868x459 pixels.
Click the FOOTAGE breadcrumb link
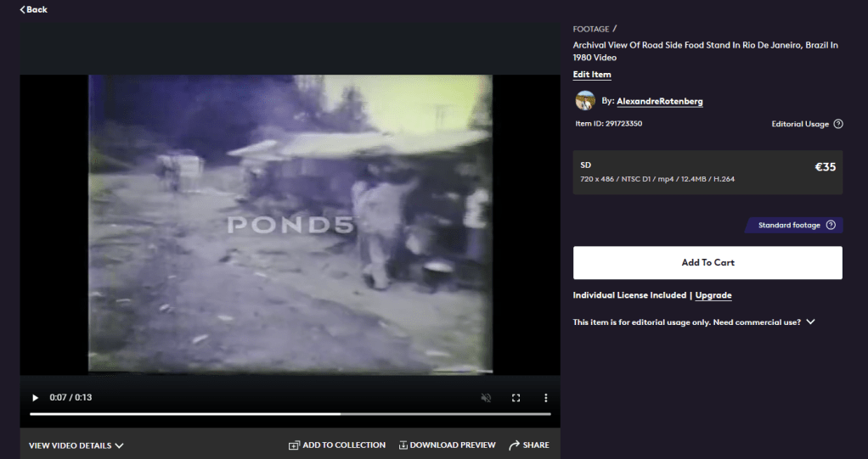(590, 29)
